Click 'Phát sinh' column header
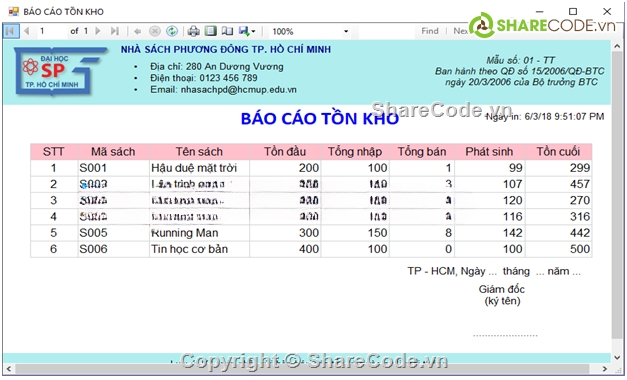 coord(489,152)
